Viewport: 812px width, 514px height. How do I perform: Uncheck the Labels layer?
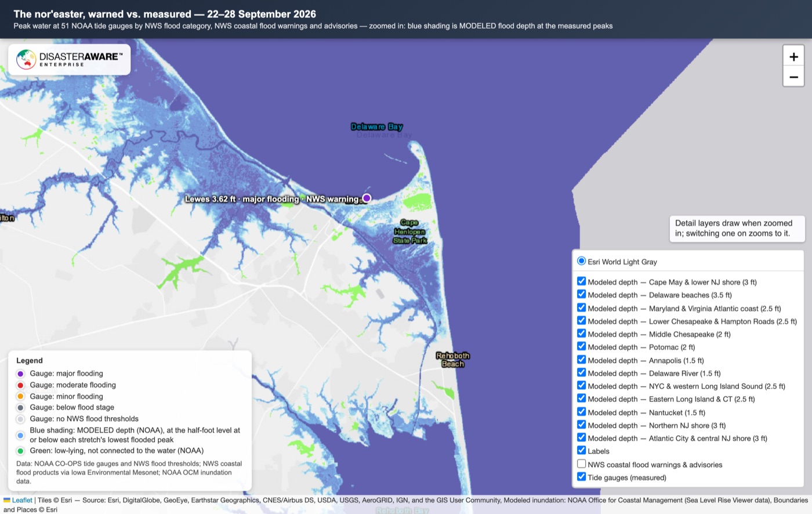tap(582, 450)
